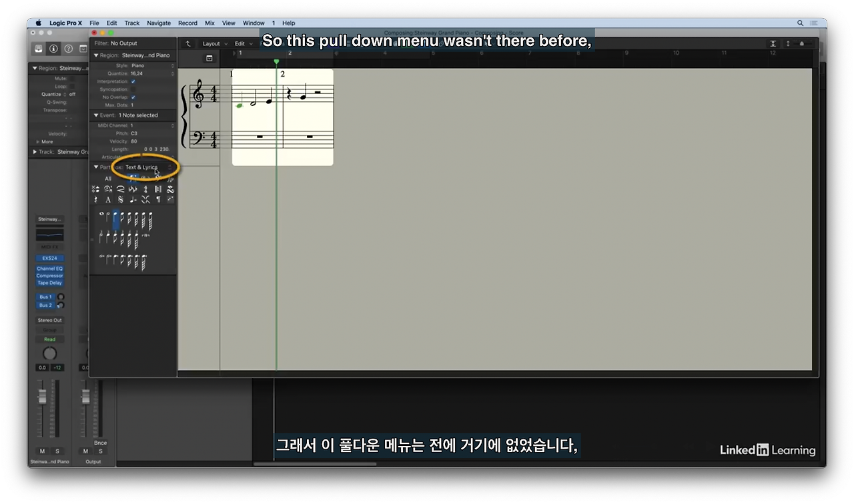Select the highlighted quarter note in Part box

click(x=115, y=220)
